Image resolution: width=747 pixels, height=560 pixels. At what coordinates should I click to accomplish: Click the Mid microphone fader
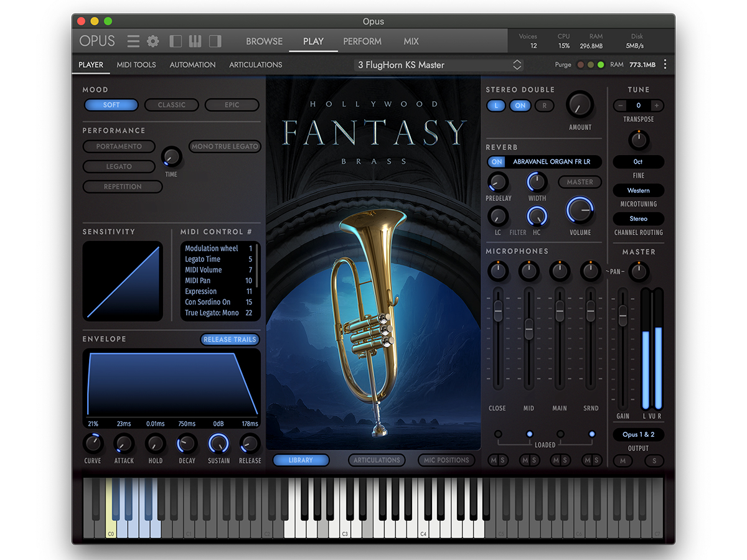pyautogui.click(x=529, y=328)
